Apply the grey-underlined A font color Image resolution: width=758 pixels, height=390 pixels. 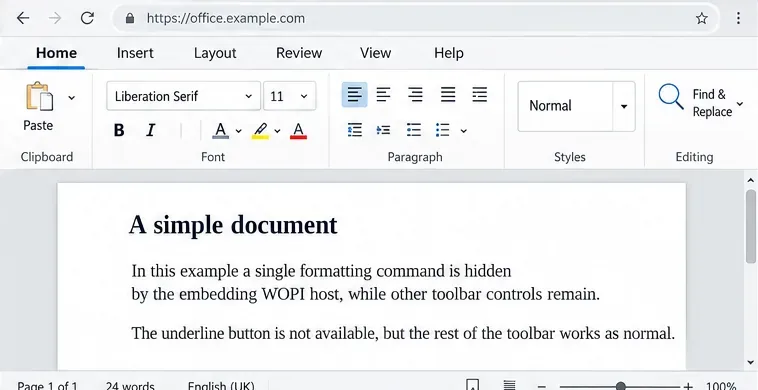(220, 130)
